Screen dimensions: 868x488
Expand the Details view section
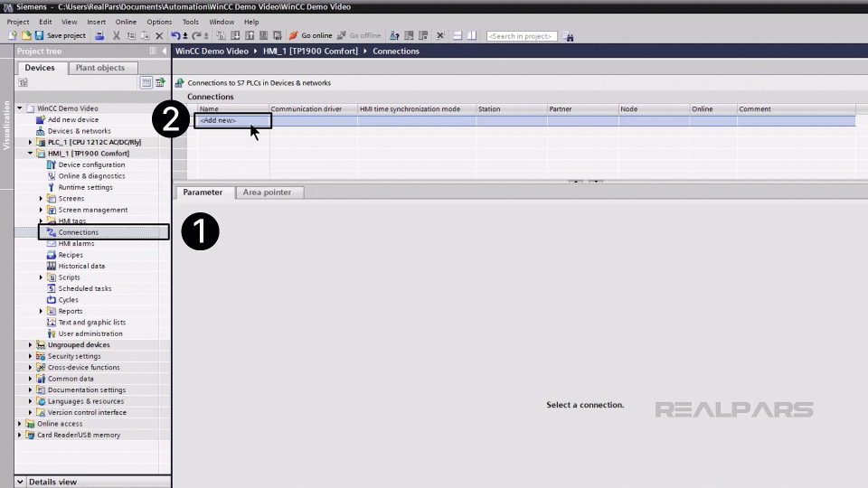(x=20, y=482)
